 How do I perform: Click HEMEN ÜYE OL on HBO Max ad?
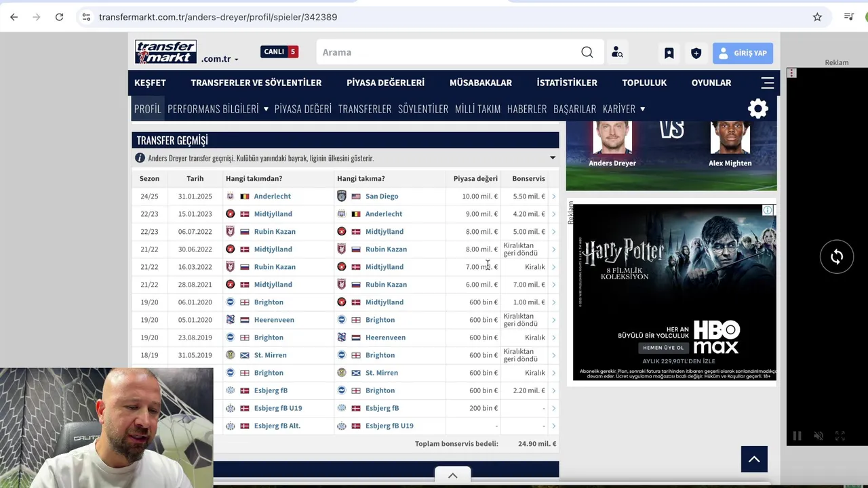tap(663, 348)
